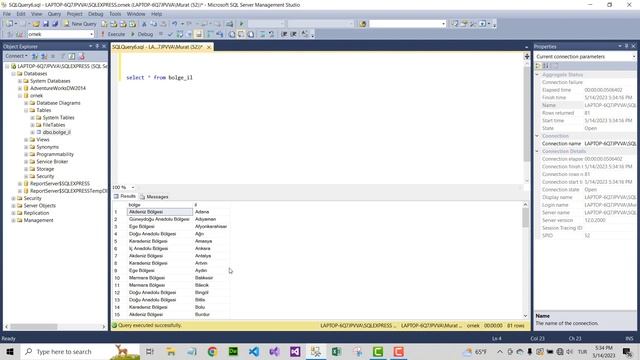Click the Find in Files toolbar icon

pyautogui.click(x=363, y=24)
